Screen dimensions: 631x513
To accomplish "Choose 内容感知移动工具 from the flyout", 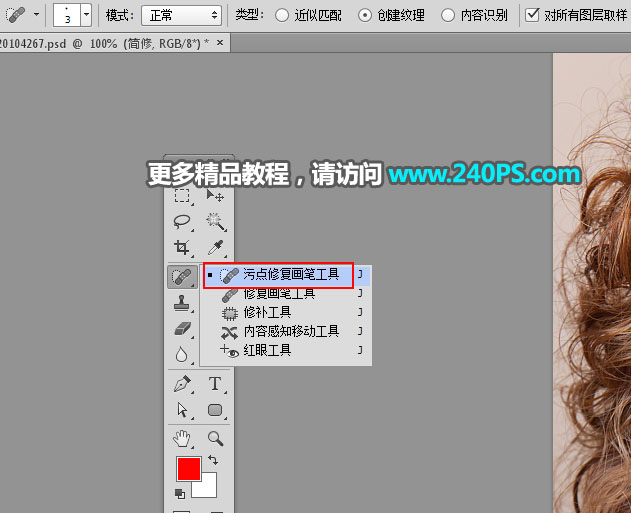I will click(x=286, y=332).
